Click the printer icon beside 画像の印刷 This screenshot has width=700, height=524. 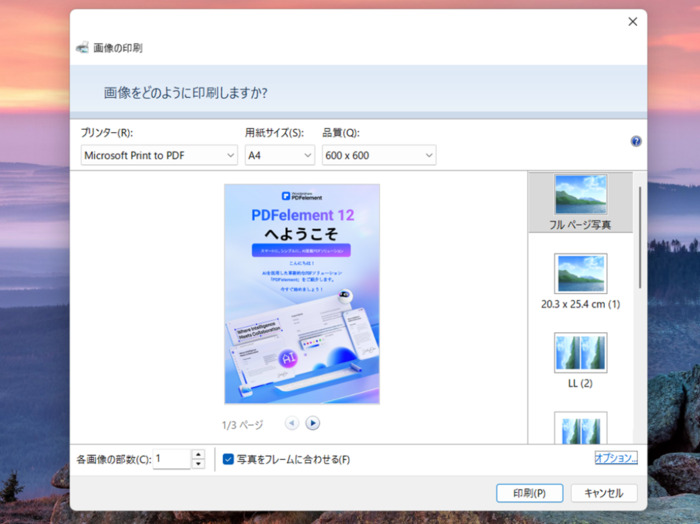click(x=82, y=48)
